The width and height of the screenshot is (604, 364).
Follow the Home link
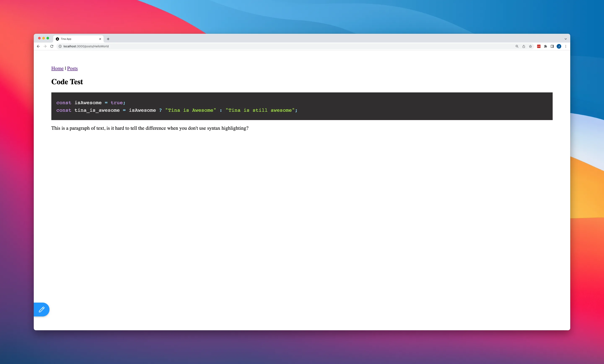pos(57,68)
